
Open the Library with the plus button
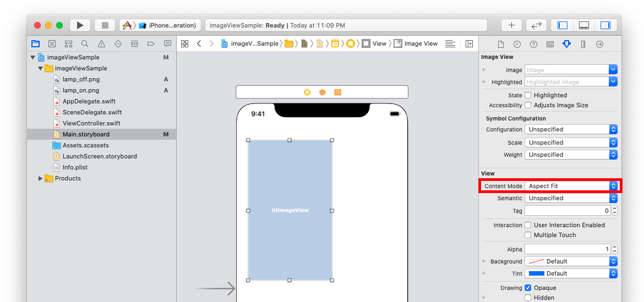point(512,25)
